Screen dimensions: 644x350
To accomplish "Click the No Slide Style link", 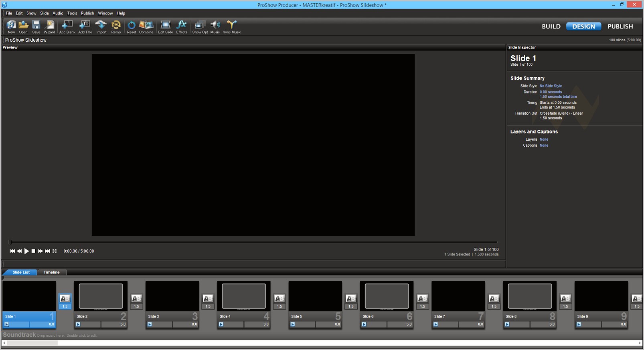I will pyautogui.click(x=551, y=86).
